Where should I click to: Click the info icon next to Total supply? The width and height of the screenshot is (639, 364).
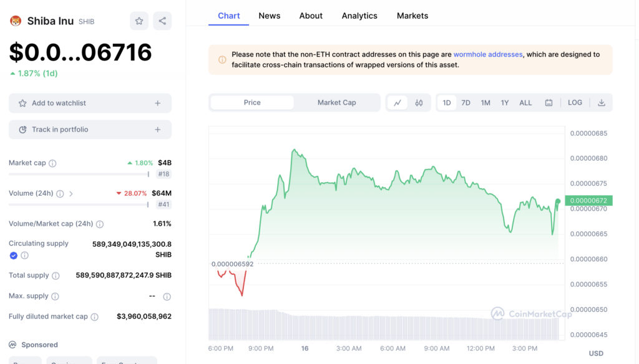click(56, 276)
